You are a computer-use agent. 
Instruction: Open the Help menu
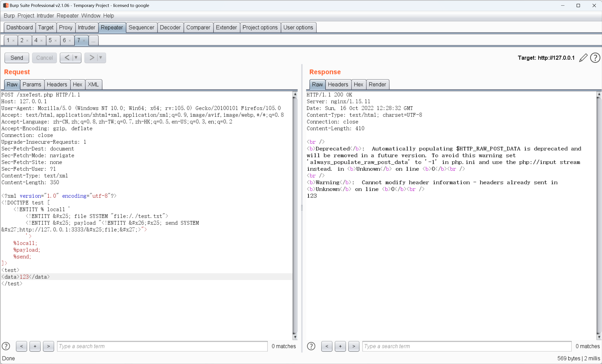tap(108, 16)
